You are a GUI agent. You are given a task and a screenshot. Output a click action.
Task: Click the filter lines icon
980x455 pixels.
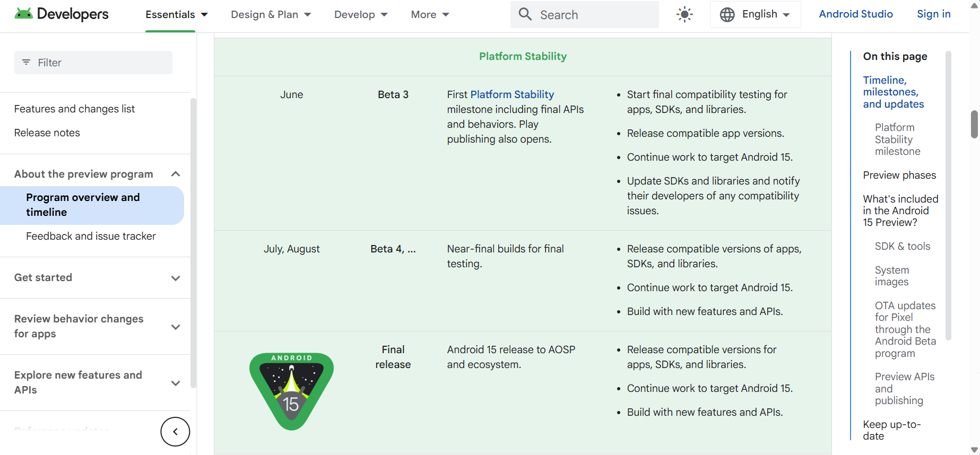click(x=26, y=63)
